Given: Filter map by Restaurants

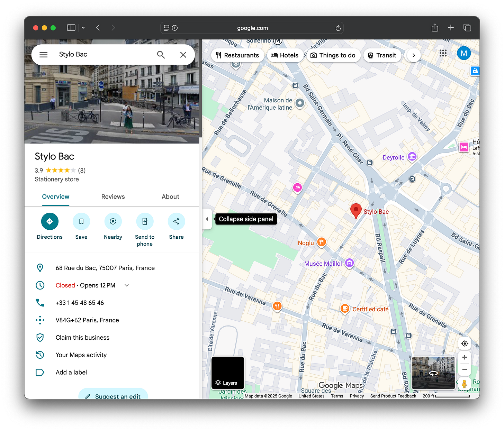Looking at the screenshot, I should point(237,55).
